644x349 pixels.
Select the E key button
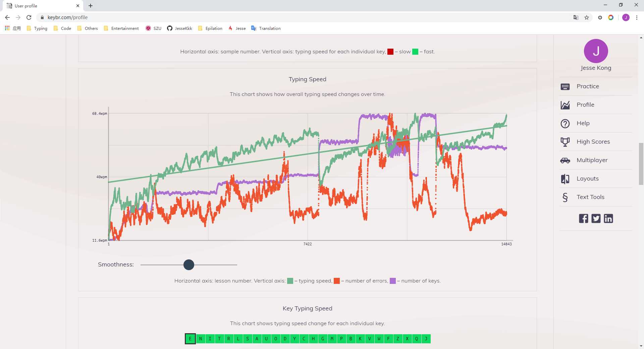tap(190, 339)
